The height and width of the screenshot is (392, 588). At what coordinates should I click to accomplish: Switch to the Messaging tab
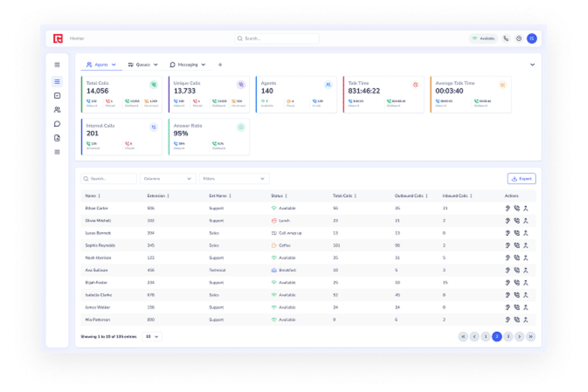188,65
